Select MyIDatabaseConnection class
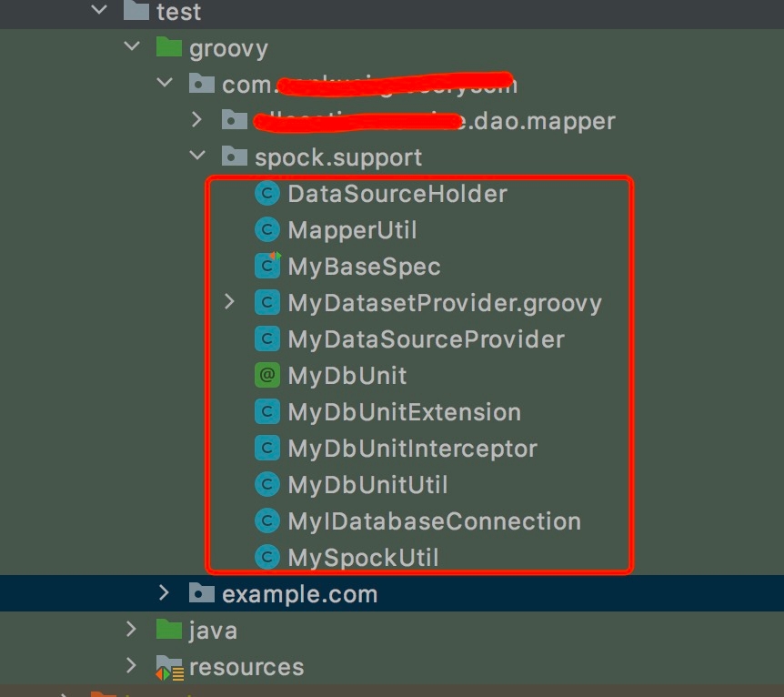Image resolution: width=784 pixels, height=697 pixels. tap(434, 521)
